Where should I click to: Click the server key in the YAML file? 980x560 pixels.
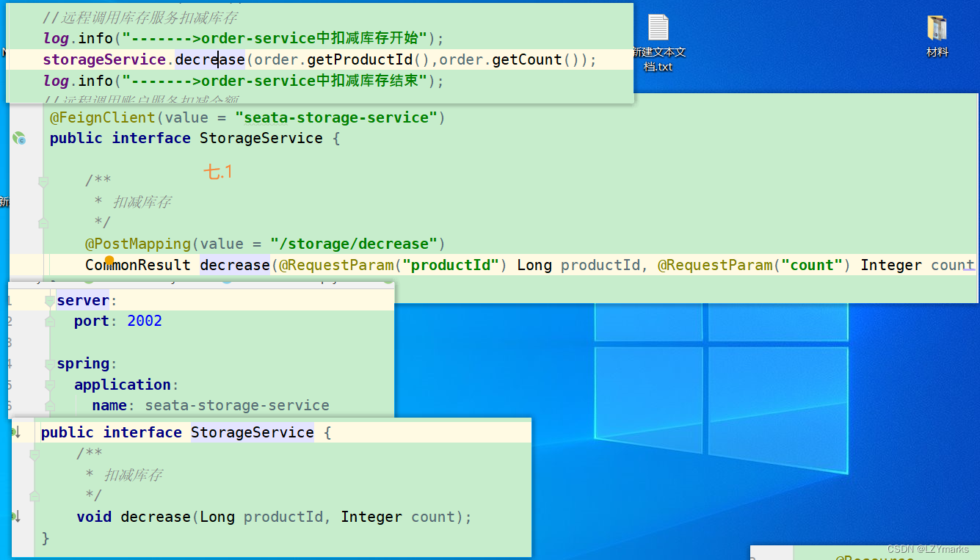point(83,300)
